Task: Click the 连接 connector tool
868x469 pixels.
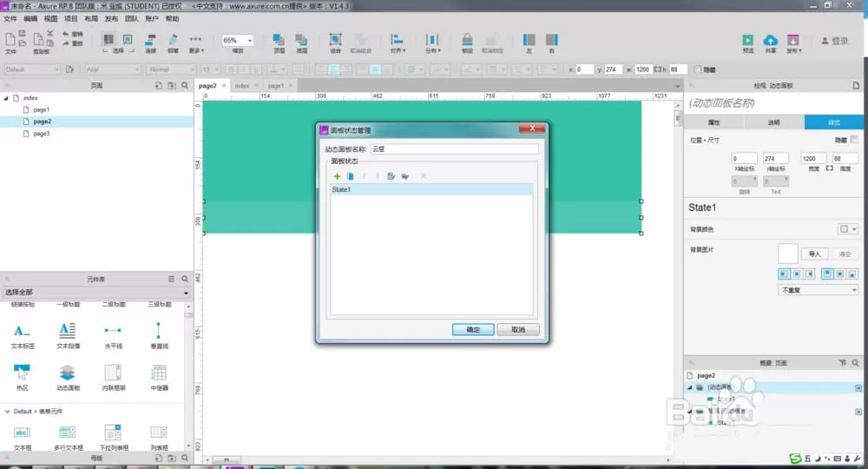Action: 150,43
